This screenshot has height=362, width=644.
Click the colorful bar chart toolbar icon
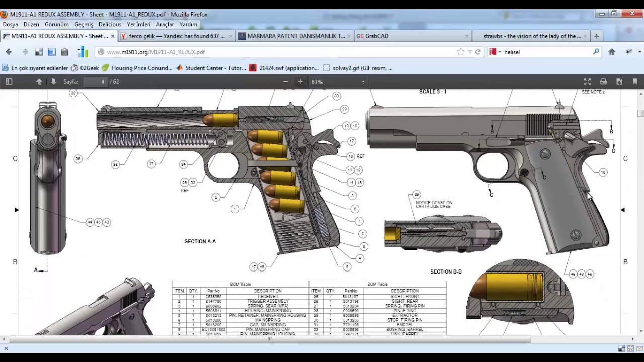(83, 52)
